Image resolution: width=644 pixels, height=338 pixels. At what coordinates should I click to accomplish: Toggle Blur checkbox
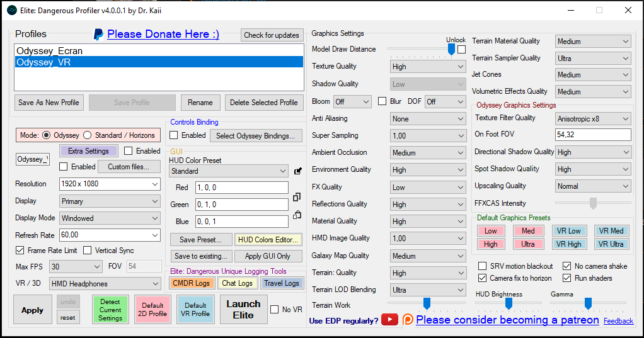click(382, 101)
